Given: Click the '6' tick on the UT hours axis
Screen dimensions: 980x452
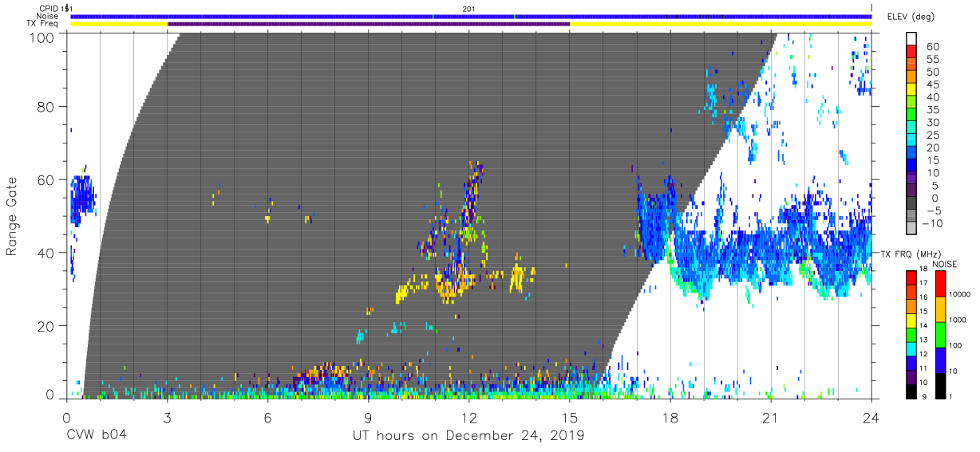Looking at the screenshot, I should [x=267, y=417].
